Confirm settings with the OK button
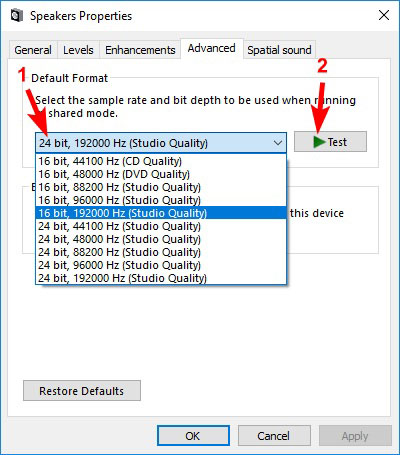The height and width of the screenshot is (455, 400). point(193,436)
